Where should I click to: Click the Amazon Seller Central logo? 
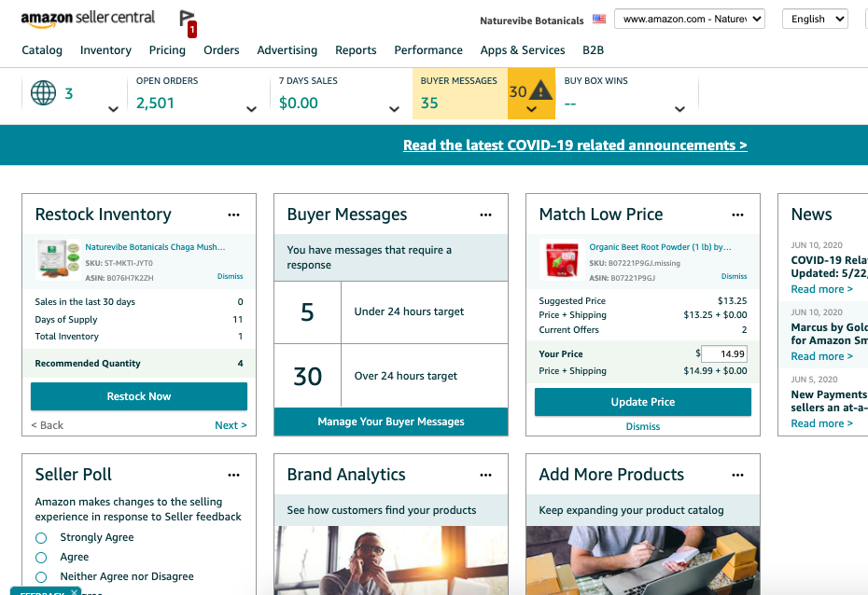(88, 19)
